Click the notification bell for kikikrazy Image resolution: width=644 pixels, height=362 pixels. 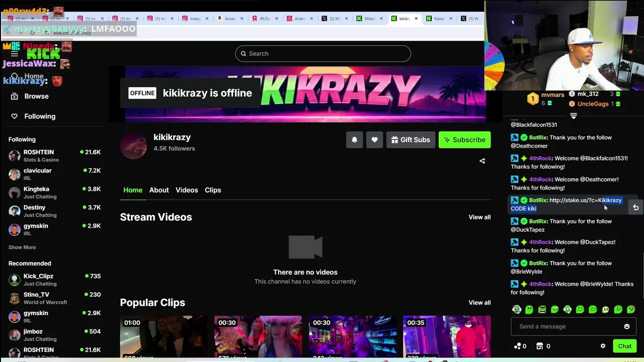[x=354, y=140]
